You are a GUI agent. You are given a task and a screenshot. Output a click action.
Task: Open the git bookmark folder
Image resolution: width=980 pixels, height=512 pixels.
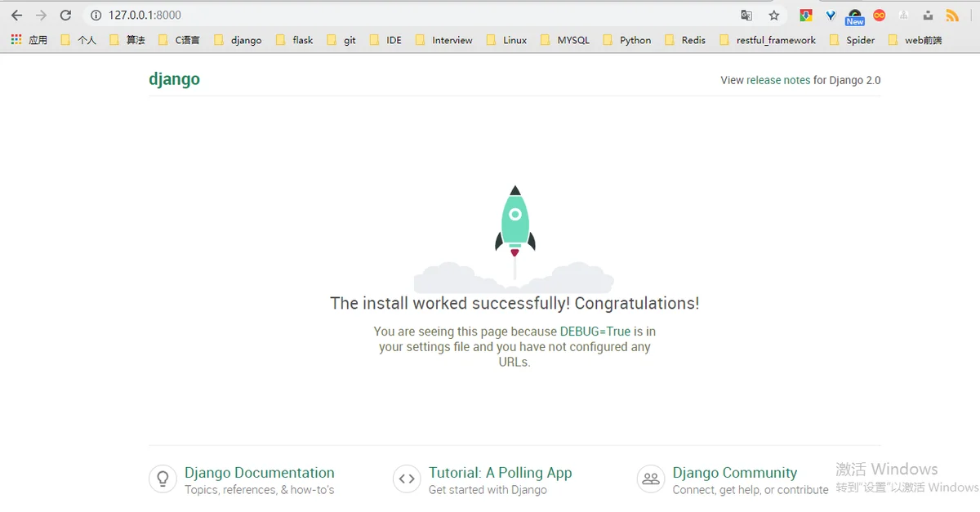[x=341, y=40]
